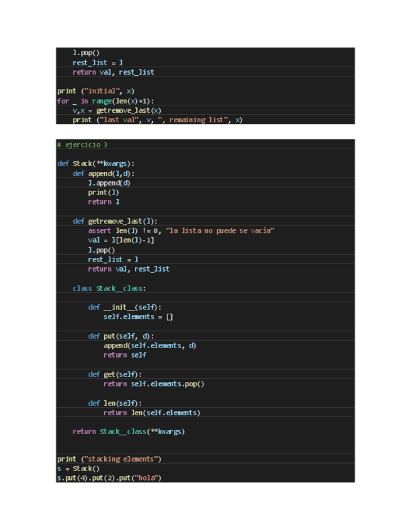
Task: Click the return len(self.elements) line
Action: point(152,413)
